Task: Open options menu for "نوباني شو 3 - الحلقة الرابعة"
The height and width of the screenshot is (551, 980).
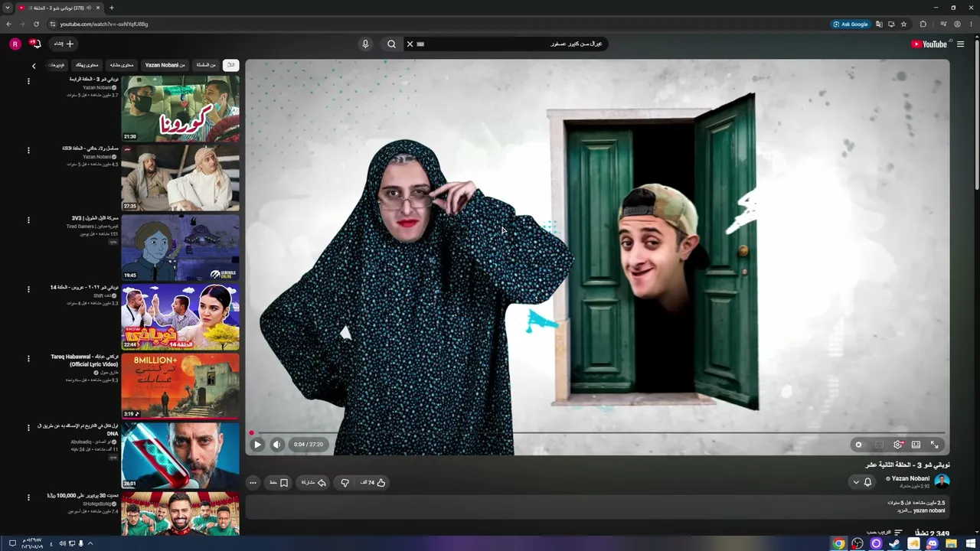Action: (x=28, y=80)
